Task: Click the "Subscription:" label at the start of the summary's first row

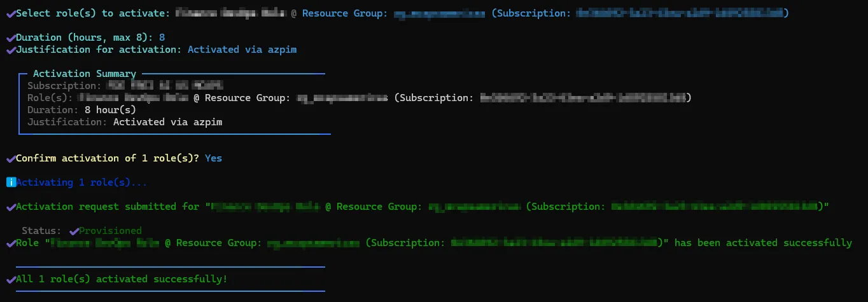Action: 64,86
